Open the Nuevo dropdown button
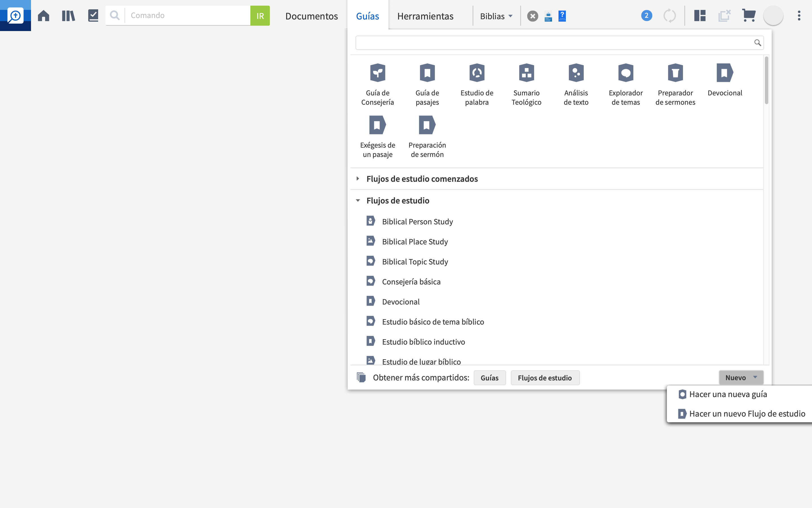Image resolution: width=812 pixels, height=508 pixels. pos(741,377)
